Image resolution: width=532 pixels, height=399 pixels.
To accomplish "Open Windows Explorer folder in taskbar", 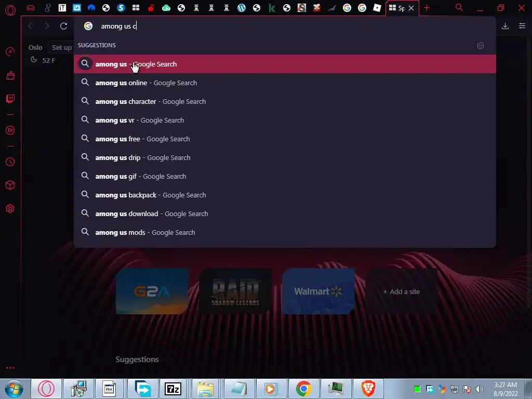I will [x=205, y=389].
